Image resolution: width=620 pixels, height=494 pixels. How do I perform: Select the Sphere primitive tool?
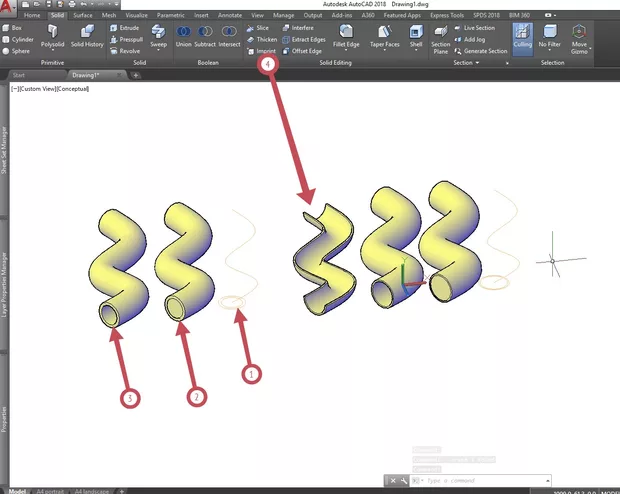click(x=16, y=51)
